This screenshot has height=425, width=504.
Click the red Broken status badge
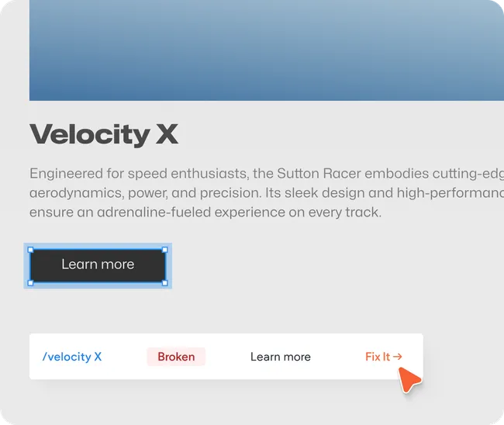(176, 357)
